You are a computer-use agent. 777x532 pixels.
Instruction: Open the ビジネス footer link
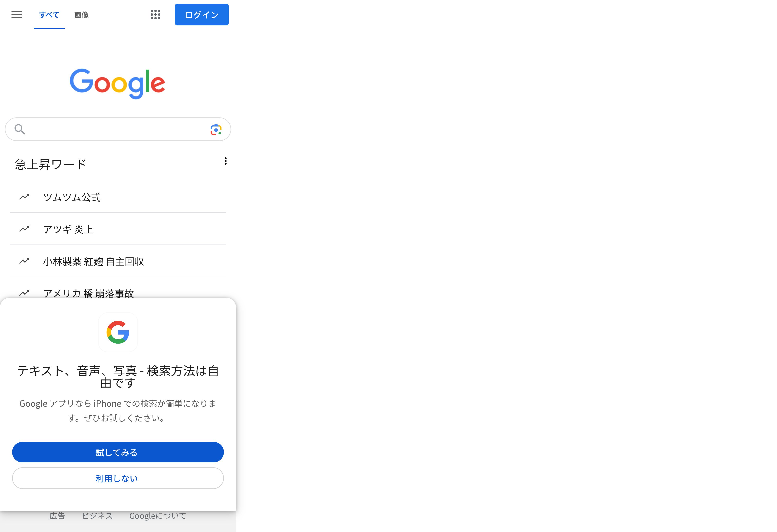[x=97, y=516]
